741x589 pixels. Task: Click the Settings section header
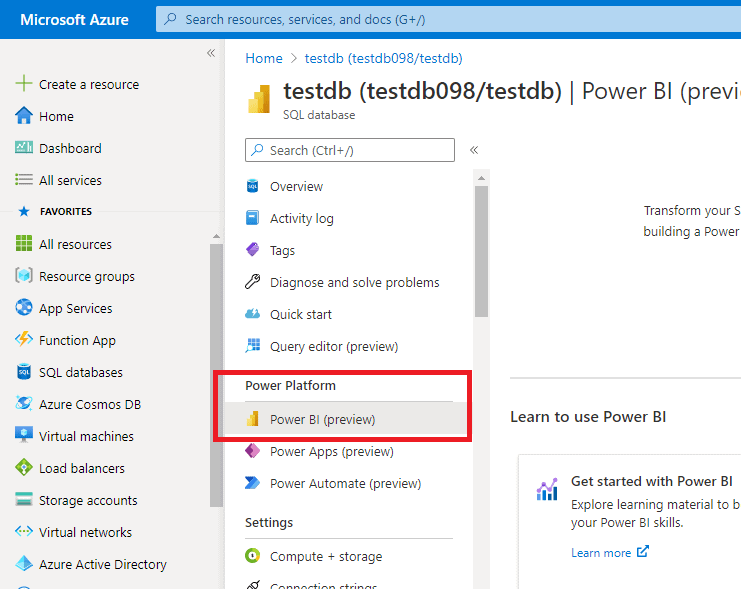(269, 522)
